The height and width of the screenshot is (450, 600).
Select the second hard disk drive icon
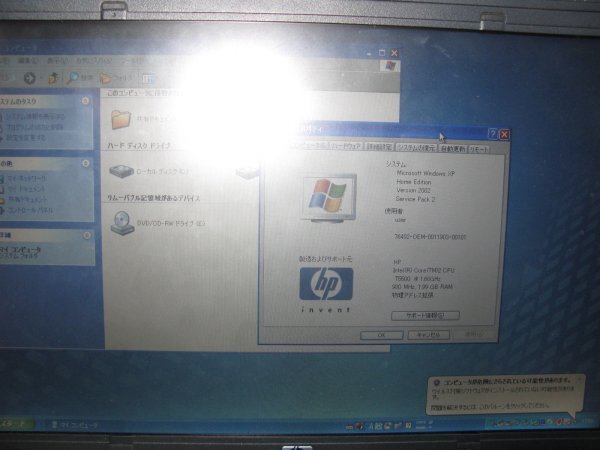pyautogui.click(x=248, y=173)
